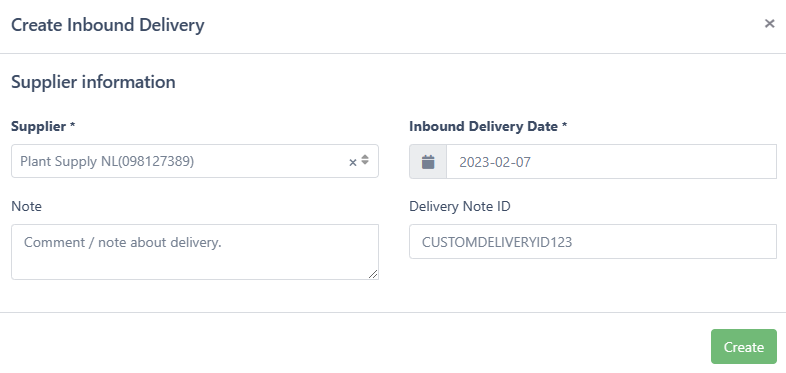Click into the Note comment text area

click(x=194, y=252)
